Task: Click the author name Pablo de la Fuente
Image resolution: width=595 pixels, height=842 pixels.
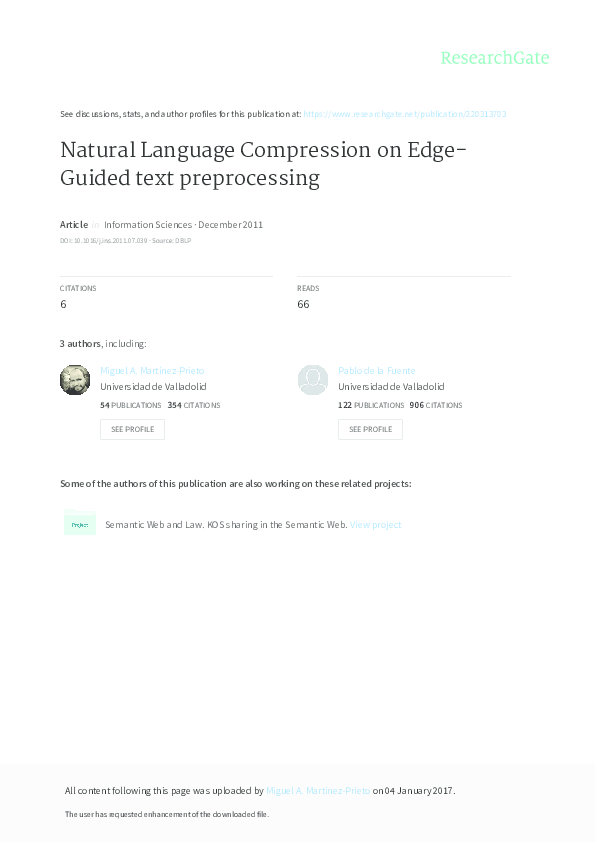Action: click(x=376, y=370)
